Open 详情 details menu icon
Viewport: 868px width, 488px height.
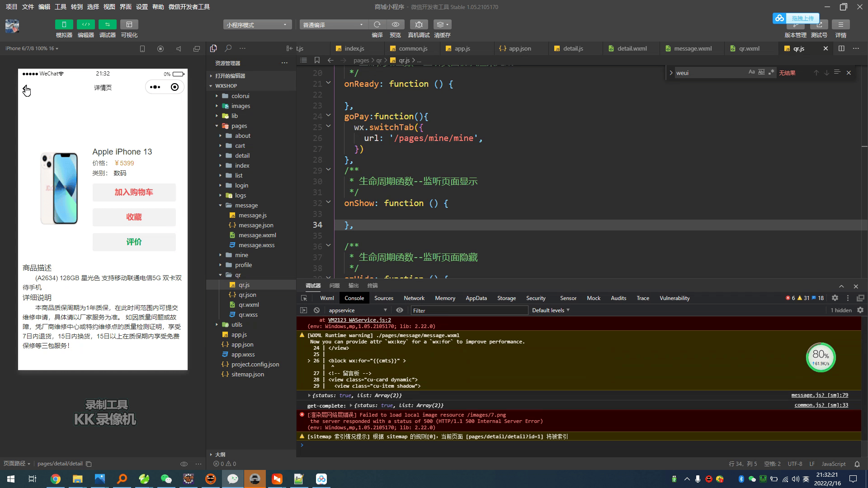(840, 24)
